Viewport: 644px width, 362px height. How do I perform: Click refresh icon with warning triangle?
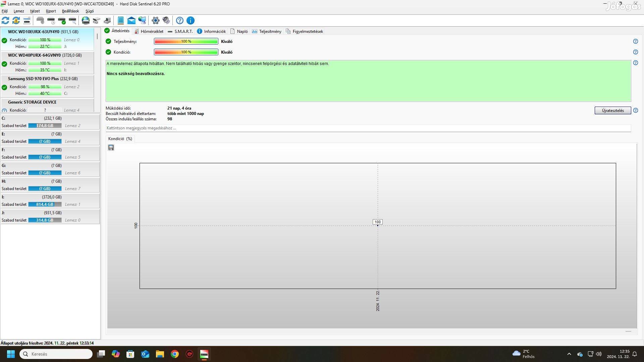click(16, 20)
